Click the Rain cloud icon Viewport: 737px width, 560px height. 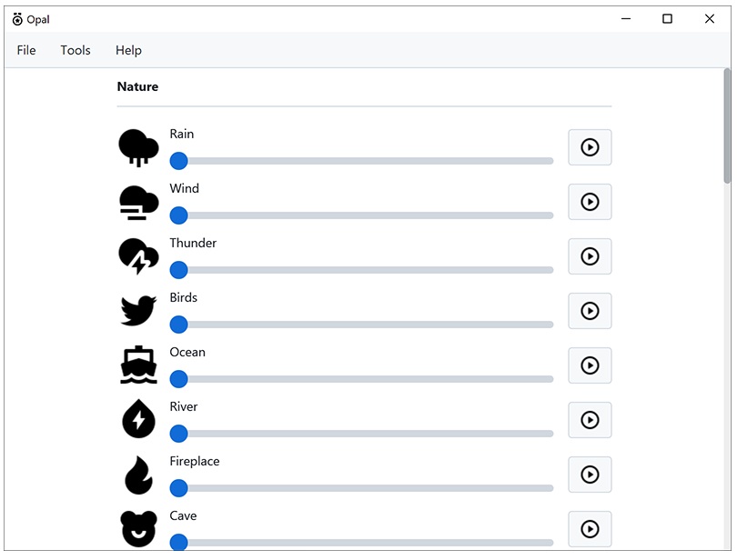coord(138,147)
